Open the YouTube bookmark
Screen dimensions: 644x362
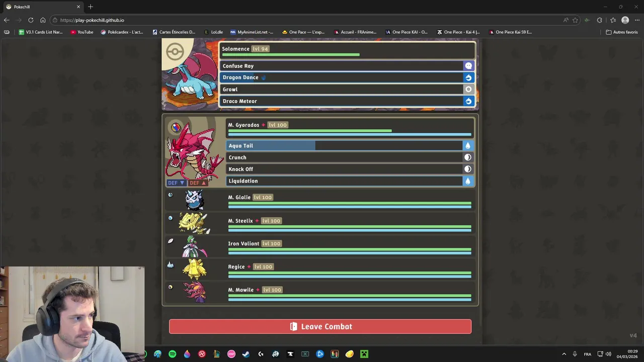[x=82, y=32]
